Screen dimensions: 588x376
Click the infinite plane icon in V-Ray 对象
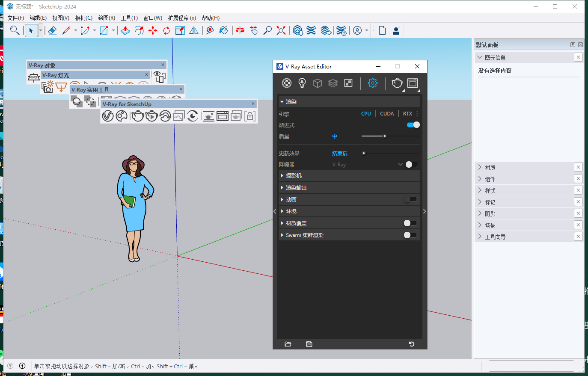(x=33, y=77)
